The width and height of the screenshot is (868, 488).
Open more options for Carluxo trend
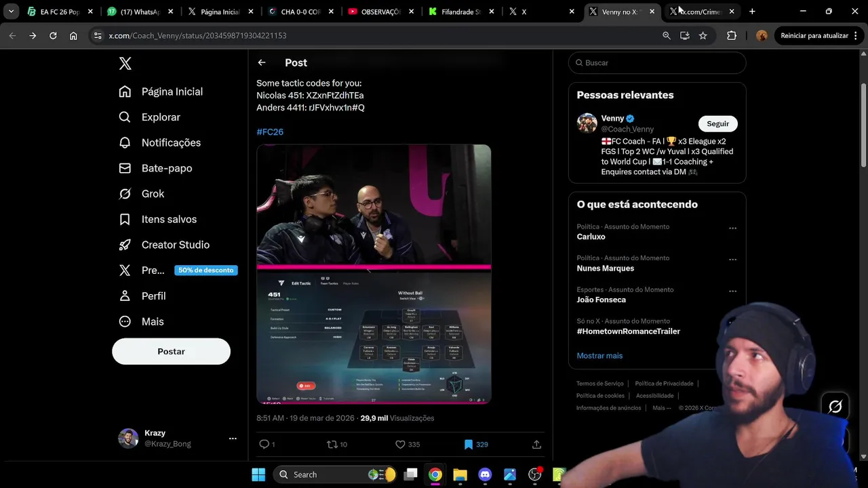(732, 228)
